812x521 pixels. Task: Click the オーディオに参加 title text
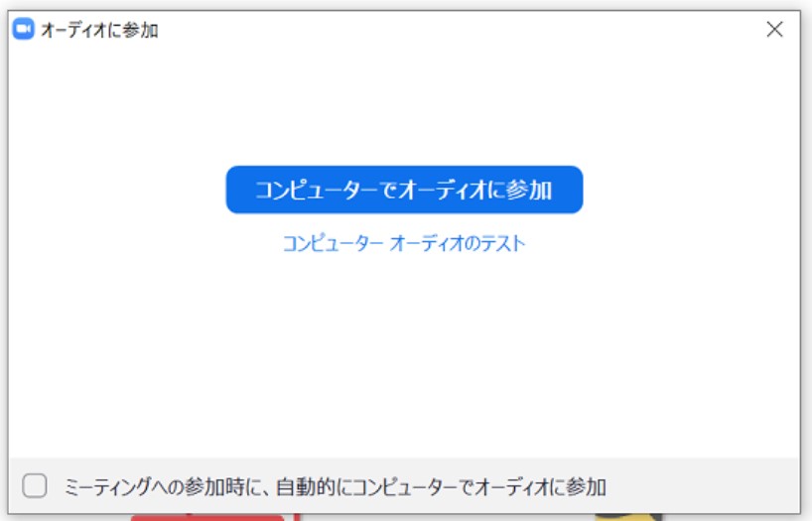[x=99, y=30]
